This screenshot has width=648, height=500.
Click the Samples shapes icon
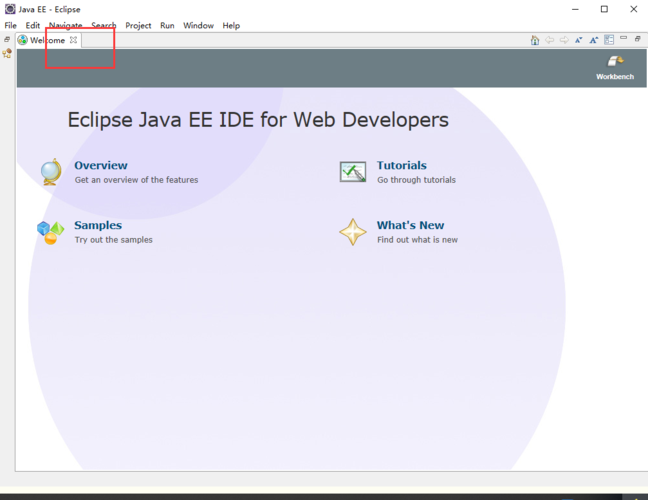(x=50, y=232)
